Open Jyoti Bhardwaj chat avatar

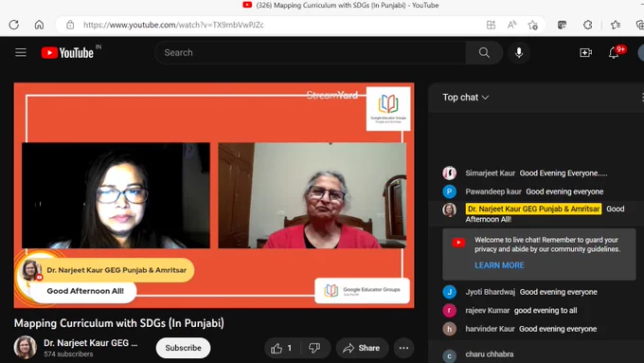449,292
